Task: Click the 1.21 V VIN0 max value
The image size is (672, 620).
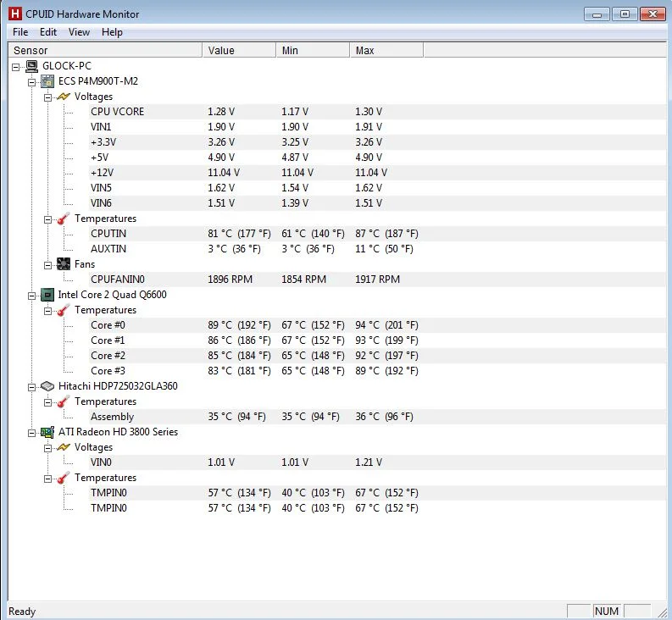Action: click(368, 462)
